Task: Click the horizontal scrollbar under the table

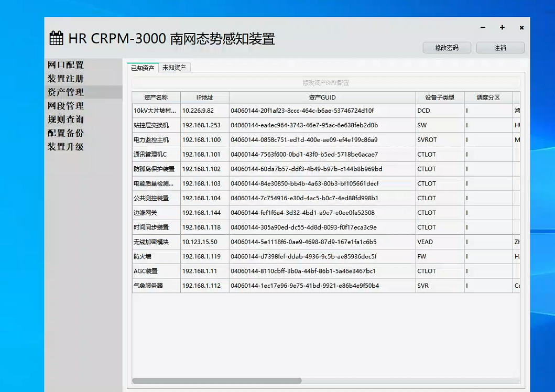Action: [217, 381]
